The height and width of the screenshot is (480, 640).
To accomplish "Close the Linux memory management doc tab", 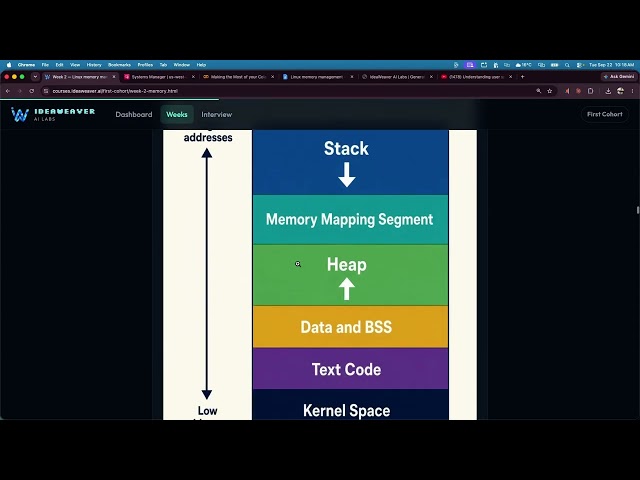I will (x=352, y=77).
